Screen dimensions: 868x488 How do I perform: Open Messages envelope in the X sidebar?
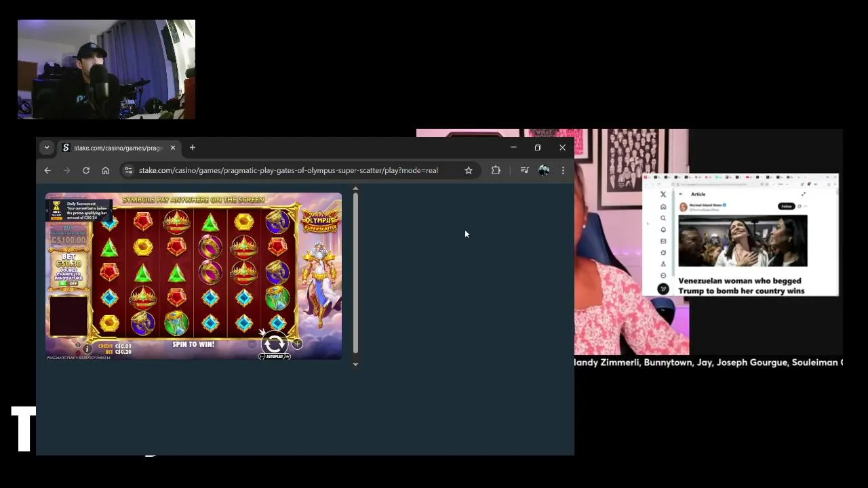pyautogui.click(x=663, y=241)
